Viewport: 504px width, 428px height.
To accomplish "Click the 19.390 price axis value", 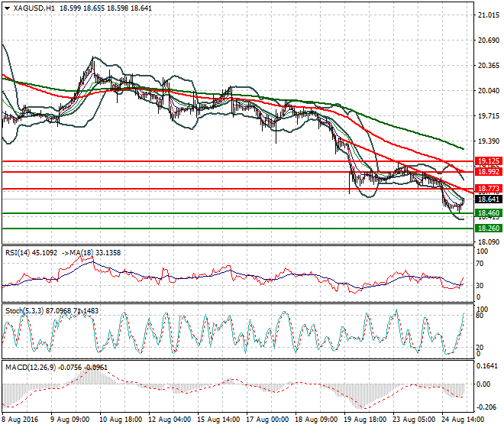I will (489, 141).
